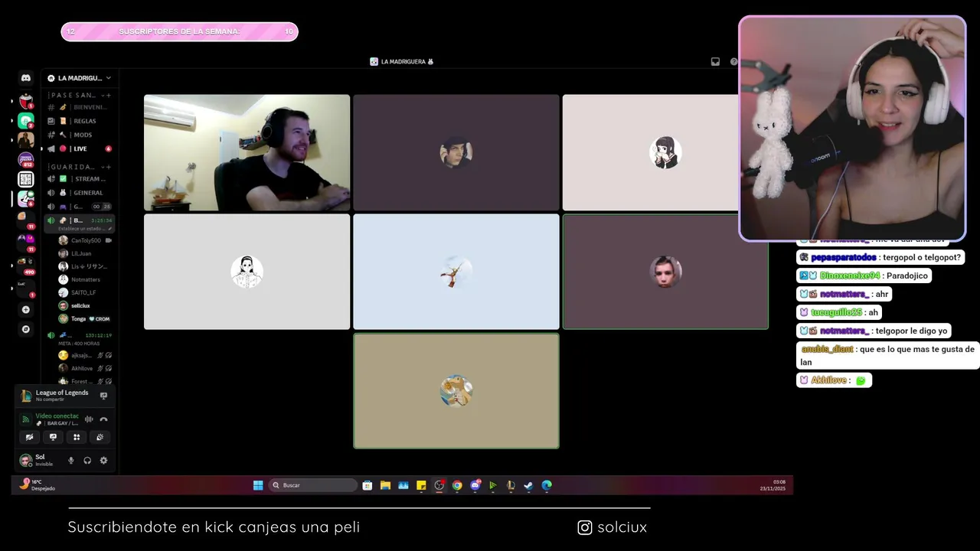
Task: Select Akhilove in the lower voice channel
Action: tap(85, 368)
